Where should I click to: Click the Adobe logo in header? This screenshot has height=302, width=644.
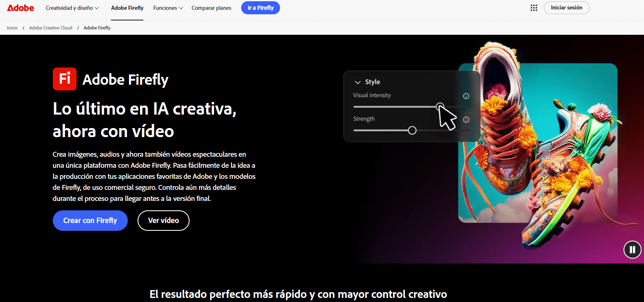click(20, 8)
